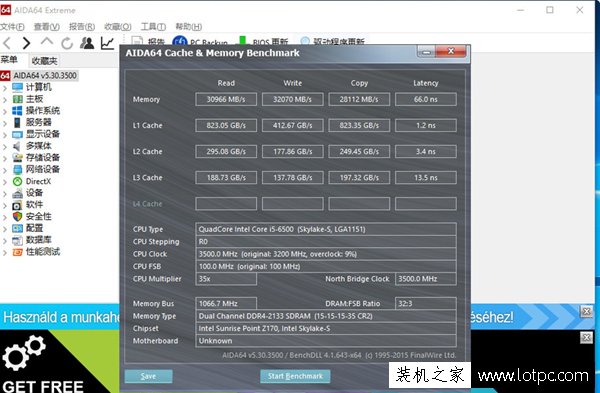Viewport: 600px width, 393px height.
Task: Maximize the AIDA64 Extreme main window
Action: click(550, 10)
